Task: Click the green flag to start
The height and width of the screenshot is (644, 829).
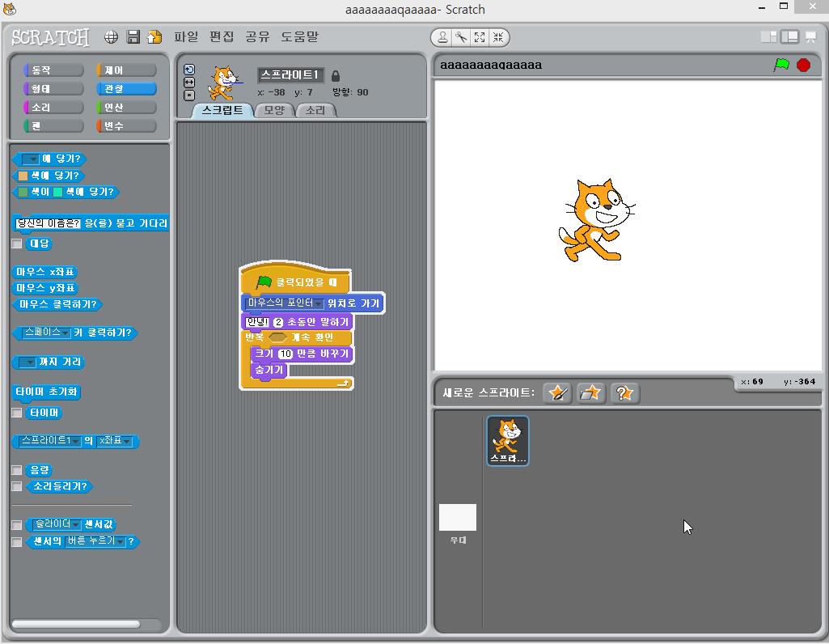Action: tap(780, 65)
